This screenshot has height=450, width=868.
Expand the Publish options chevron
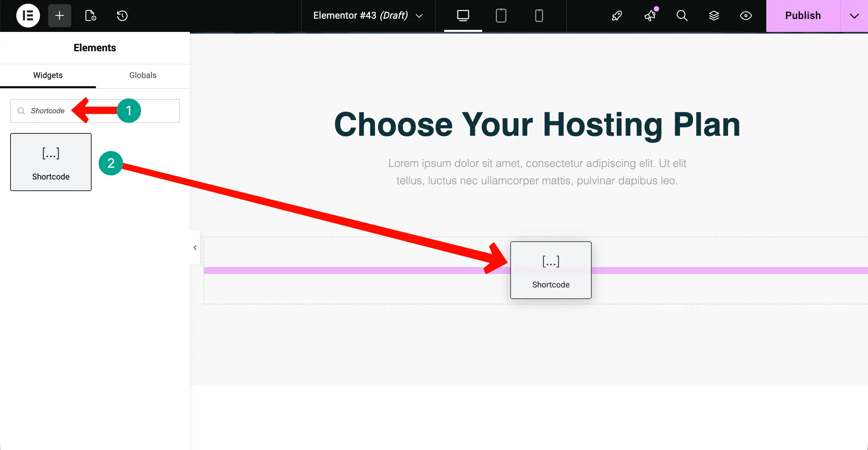(855, 16)
